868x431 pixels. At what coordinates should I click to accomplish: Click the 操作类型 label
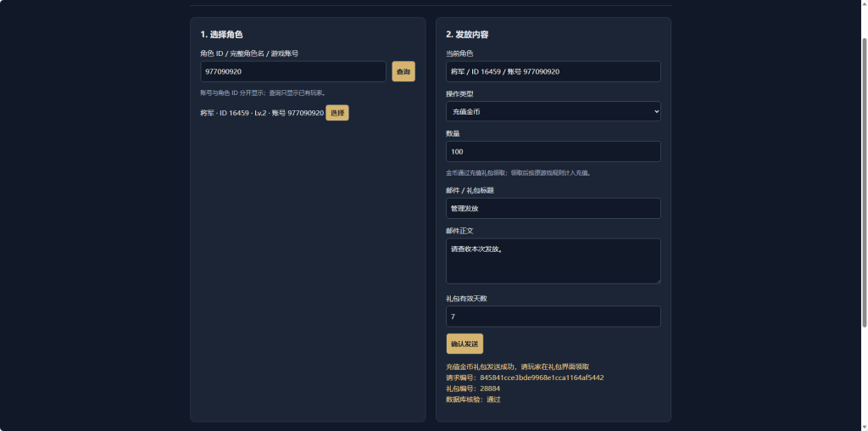[x=459, y=93]
